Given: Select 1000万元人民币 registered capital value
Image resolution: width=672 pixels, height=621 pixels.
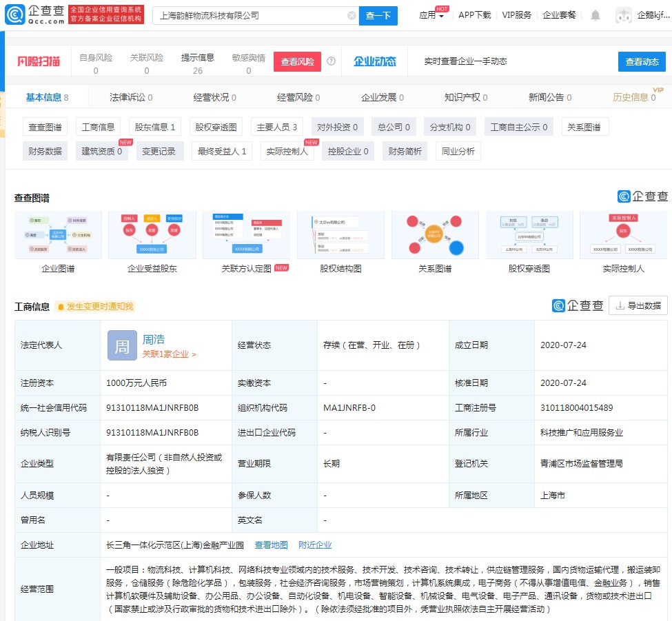Looking at the screenshot, I should coord(136,383).
